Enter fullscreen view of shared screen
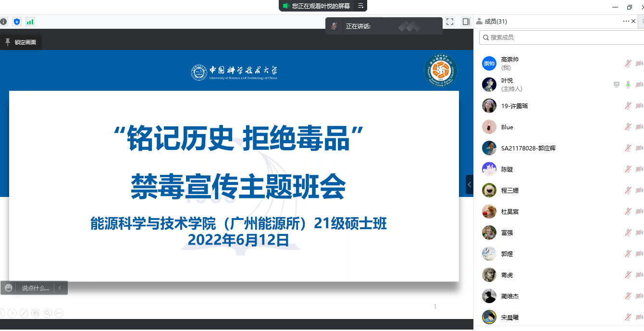Viewport: 644px width, 331px height. [450, 22]
